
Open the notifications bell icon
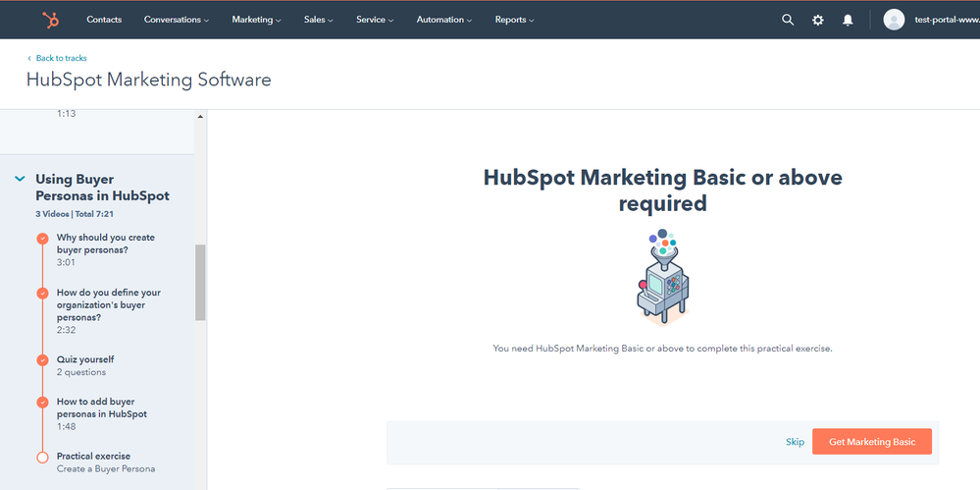[x=848, y=20]
